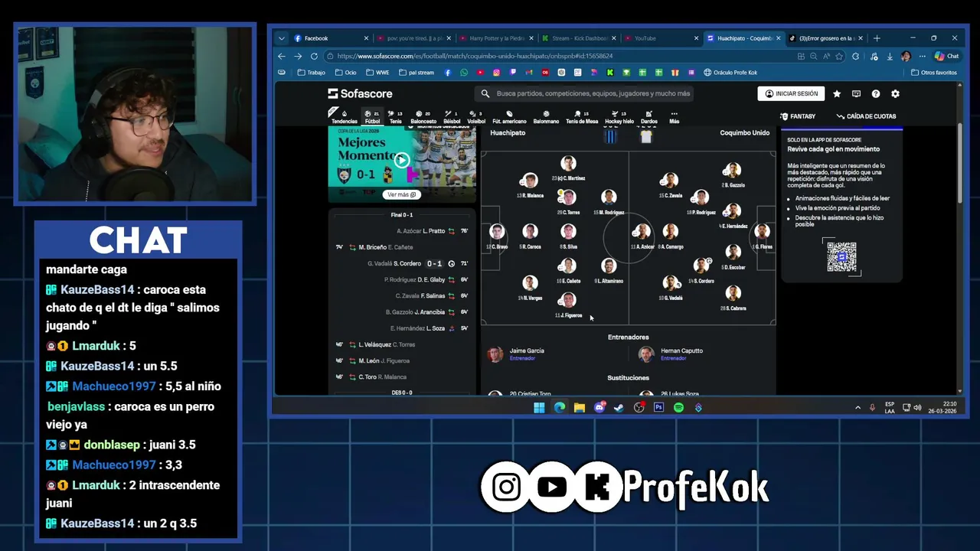Click the volume icon in system tray
This screenshot has height=551, width=980.
[917, 408]
